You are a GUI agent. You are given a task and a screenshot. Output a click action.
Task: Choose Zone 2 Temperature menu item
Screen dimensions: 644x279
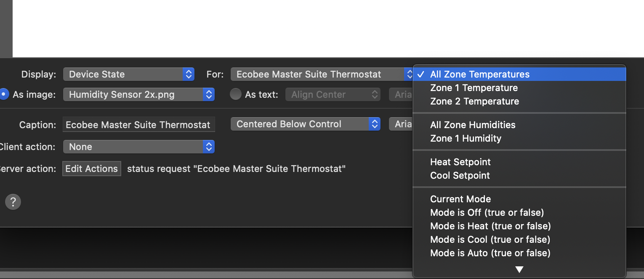(519, 101)
